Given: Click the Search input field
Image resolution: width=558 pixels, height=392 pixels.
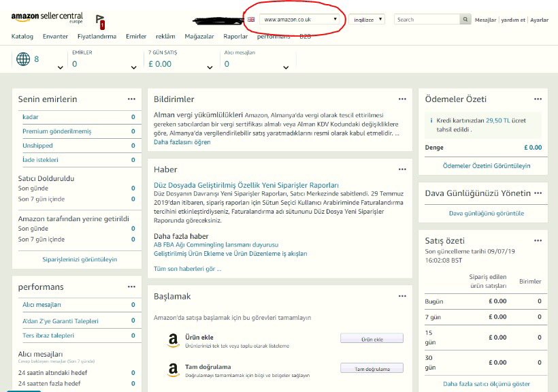Looking at the screenshot, I should tap(427, 20).
